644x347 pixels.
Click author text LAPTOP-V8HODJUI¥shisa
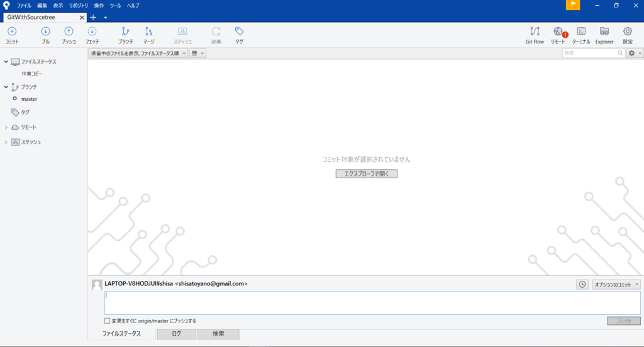tap(139, 283)
